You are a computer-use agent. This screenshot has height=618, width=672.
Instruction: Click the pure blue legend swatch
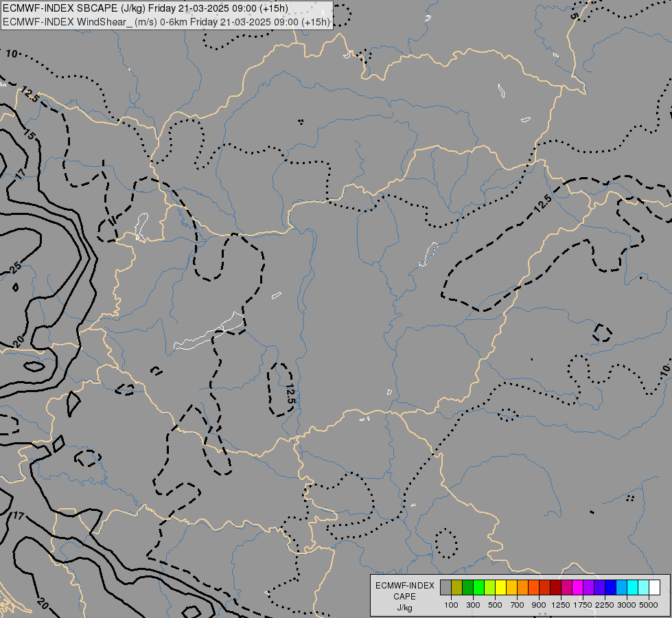610,588
